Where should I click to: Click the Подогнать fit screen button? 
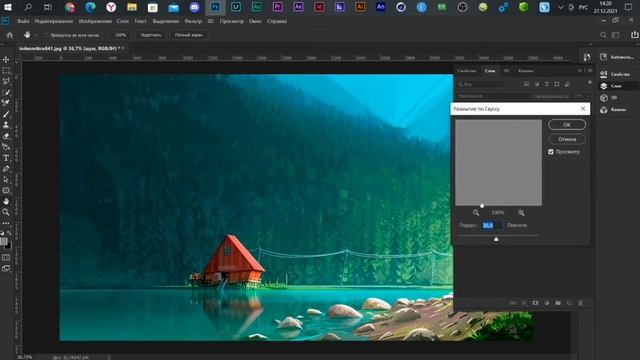(x=151, y=35)
